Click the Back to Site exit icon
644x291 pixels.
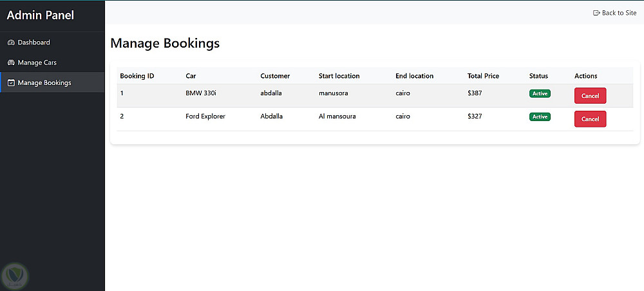click(x=596, y=13)
